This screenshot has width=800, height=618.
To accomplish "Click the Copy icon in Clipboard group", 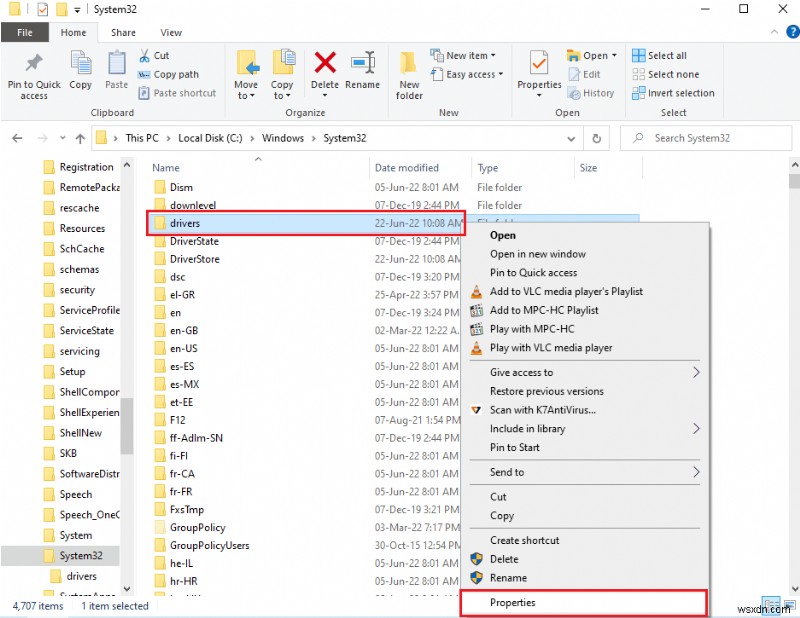I will (81, 63).
